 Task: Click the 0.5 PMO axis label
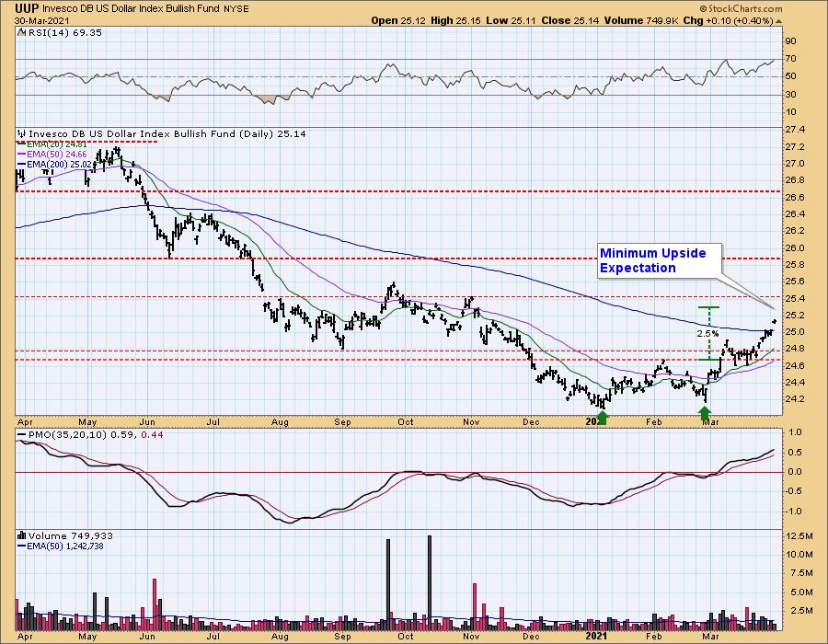(x=797, y=453)
